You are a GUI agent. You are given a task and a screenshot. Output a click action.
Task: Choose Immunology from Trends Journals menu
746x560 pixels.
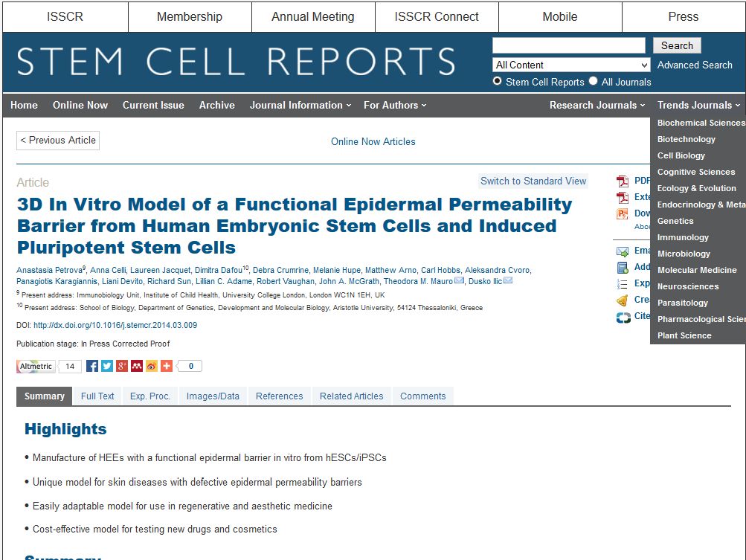pos(683,237)
